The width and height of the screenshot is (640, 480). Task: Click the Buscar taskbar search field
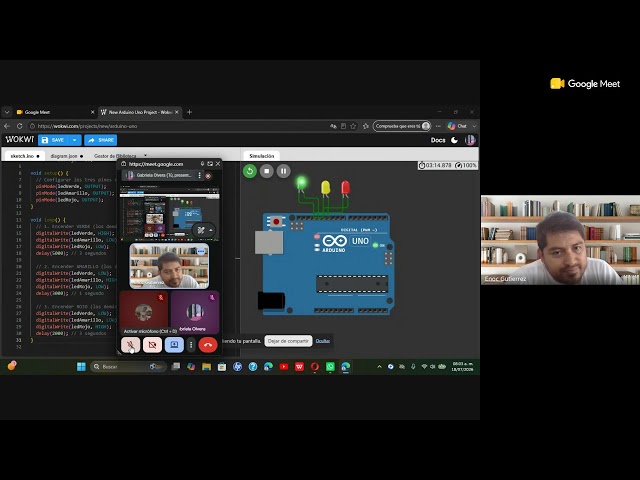point(128,367)
